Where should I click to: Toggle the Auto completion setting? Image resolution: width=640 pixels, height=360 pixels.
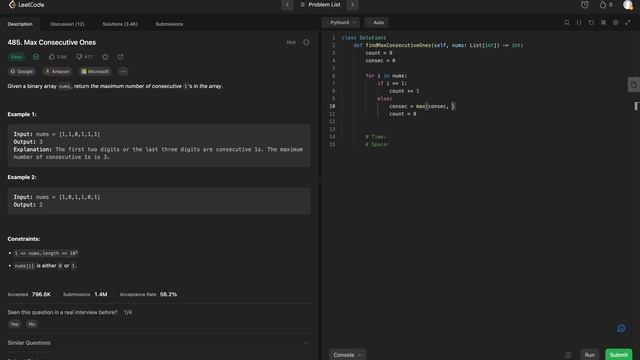click(x=376, y=22)
